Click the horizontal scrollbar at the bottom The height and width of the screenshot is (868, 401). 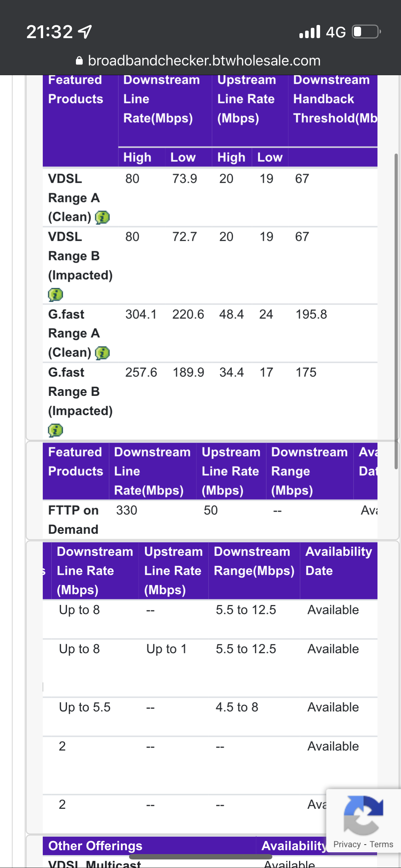coord(201,857)
